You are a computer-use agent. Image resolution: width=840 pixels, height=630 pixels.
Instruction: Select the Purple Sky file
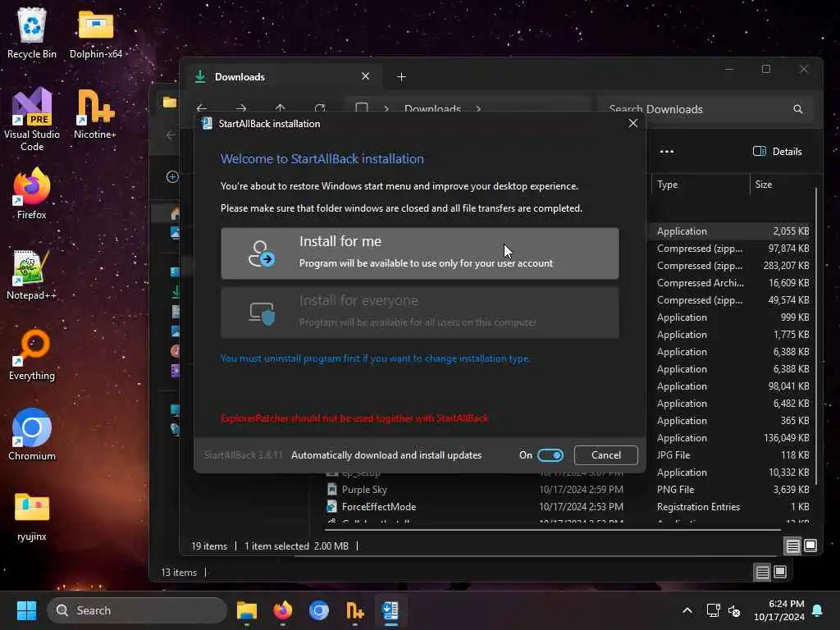click(364, 489)
